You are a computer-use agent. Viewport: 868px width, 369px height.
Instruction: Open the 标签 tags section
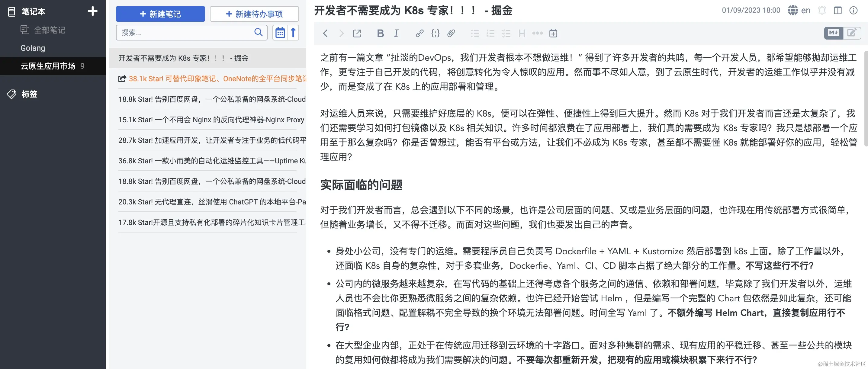(x=23, y=94)
